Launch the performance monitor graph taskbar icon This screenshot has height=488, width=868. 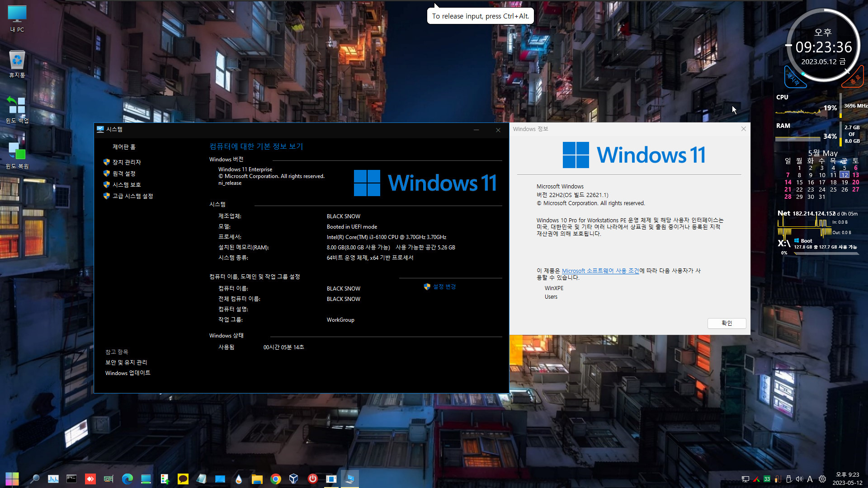point(53,479)
